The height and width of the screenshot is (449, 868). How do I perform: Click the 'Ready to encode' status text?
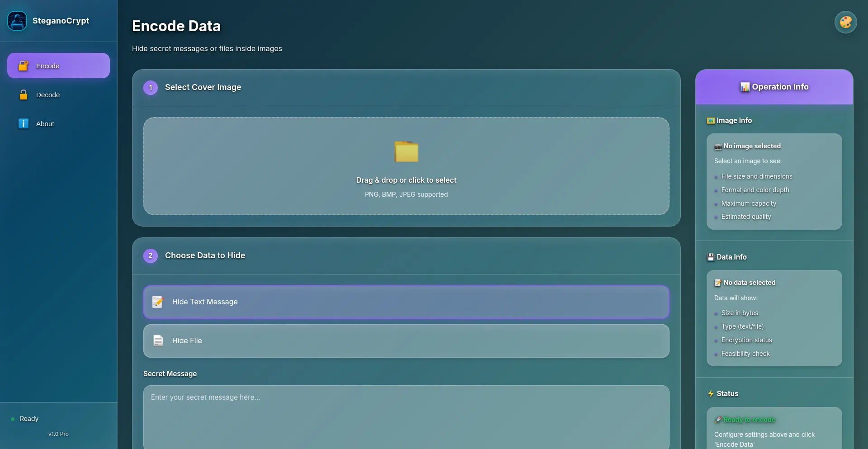tap(749, 420)
